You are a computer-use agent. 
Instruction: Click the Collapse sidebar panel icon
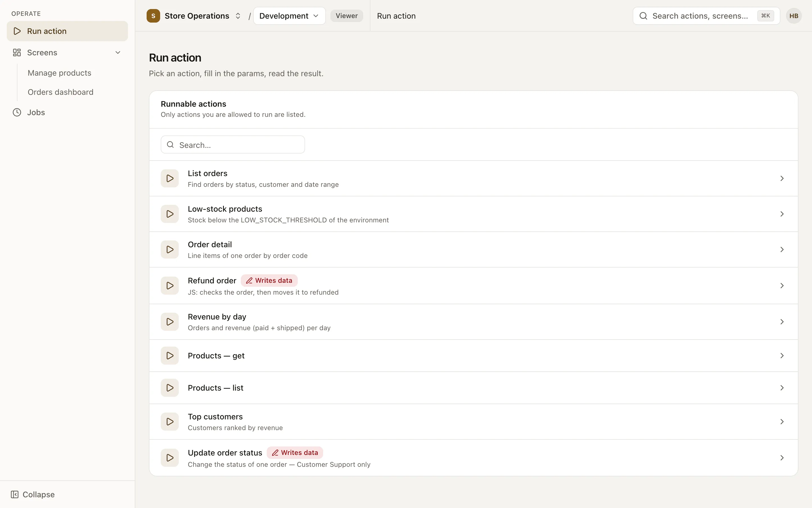(15, 494)
